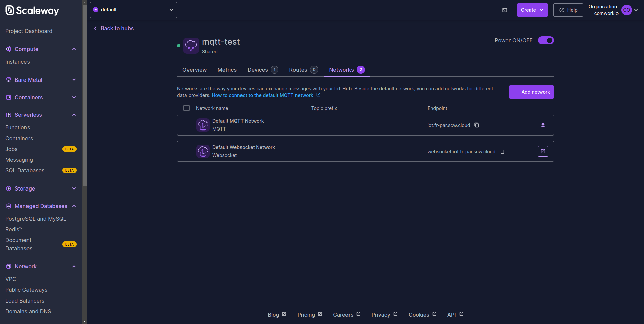Click the default project star icon
This screenshot has height=324, width=644.
(x=96, y=10)
